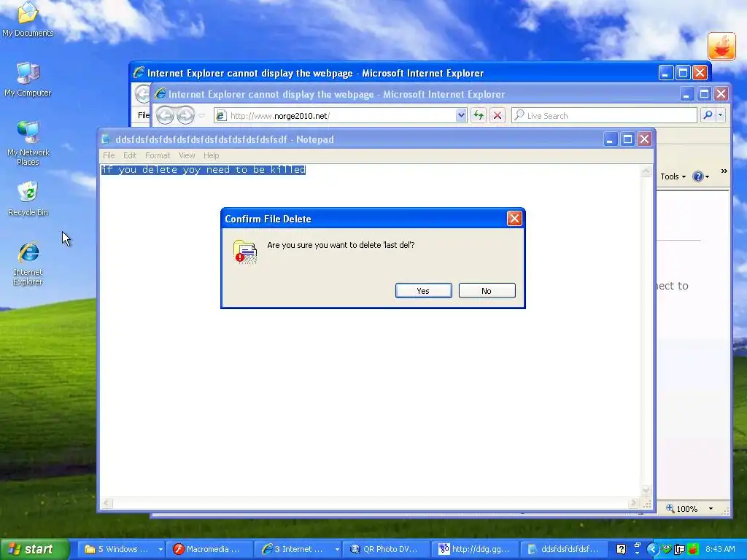Click the Notepad scrollbar up arrow
The height and width of the screenshot is (560, 747).
(646, 171)
